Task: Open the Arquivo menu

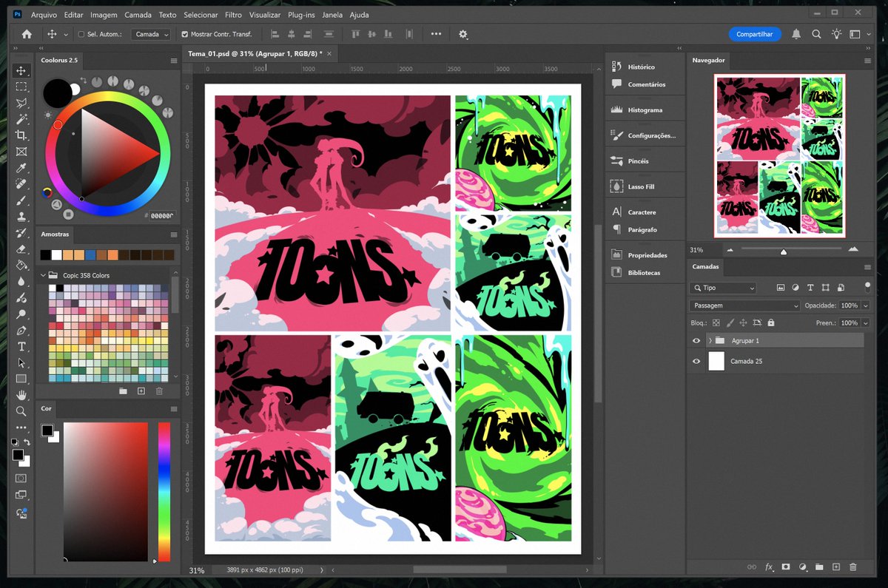Action: pyautogui.click(x=44, y=15)
